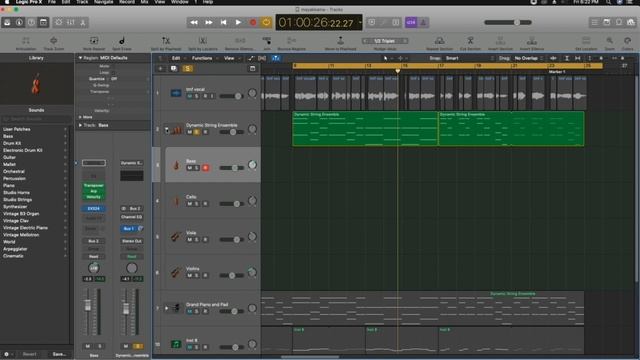Click the Stereo Out output slot
This screenshot has height=360, width=640.
click(131, 241)
